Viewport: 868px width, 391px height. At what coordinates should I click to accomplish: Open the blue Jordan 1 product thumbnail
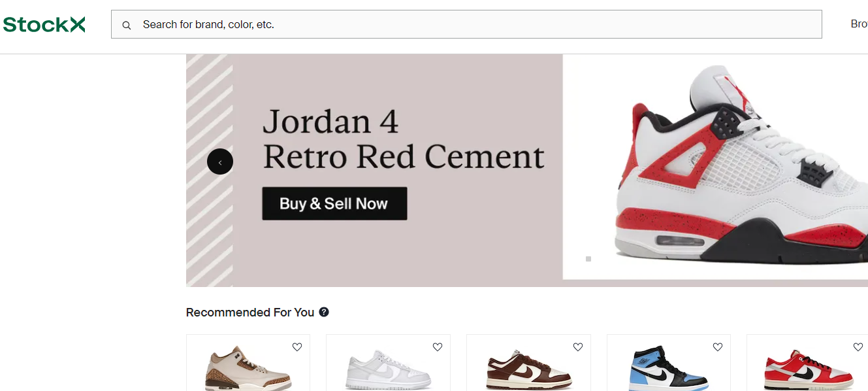pos(667,371)
